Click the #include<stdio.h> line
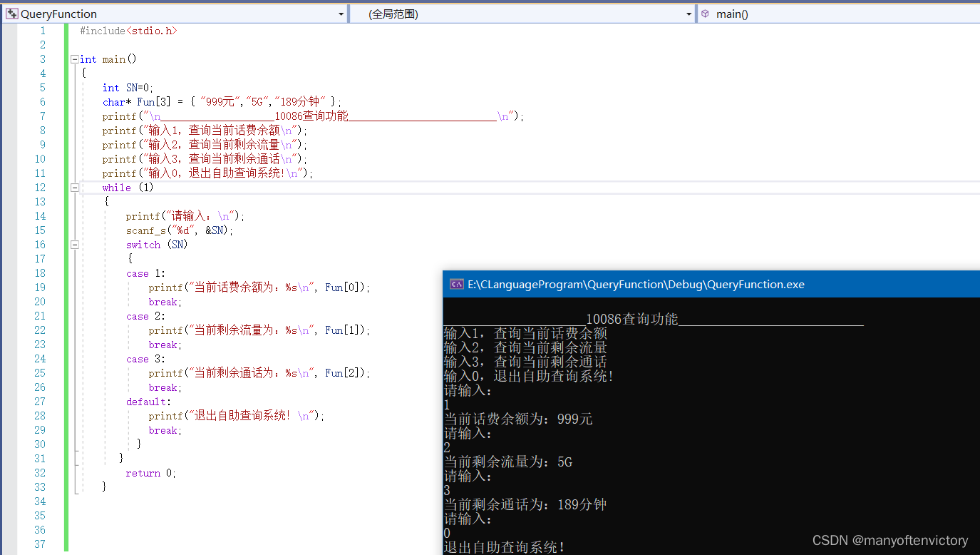980x555 pixels. (x=128, y=31)
